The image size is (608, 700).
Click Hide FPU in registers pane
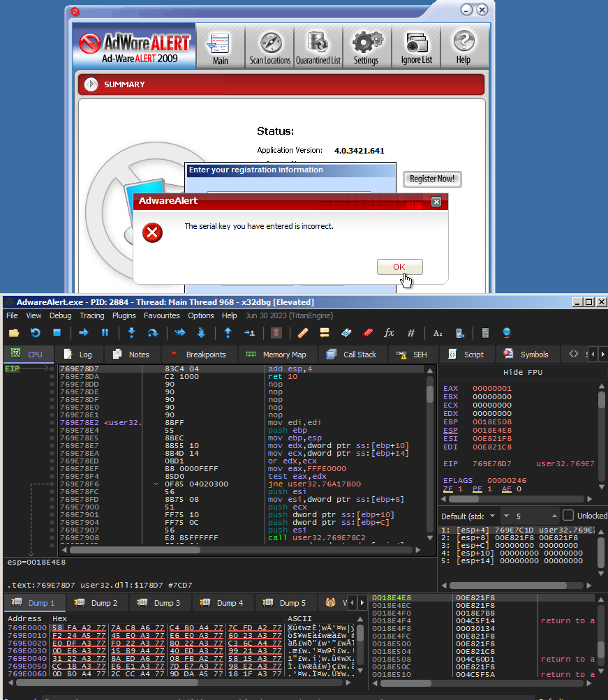click(x=523, y=372)
